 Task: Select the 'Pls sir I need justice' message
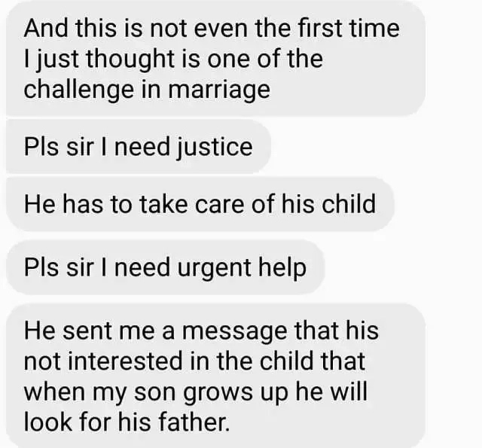139,147
